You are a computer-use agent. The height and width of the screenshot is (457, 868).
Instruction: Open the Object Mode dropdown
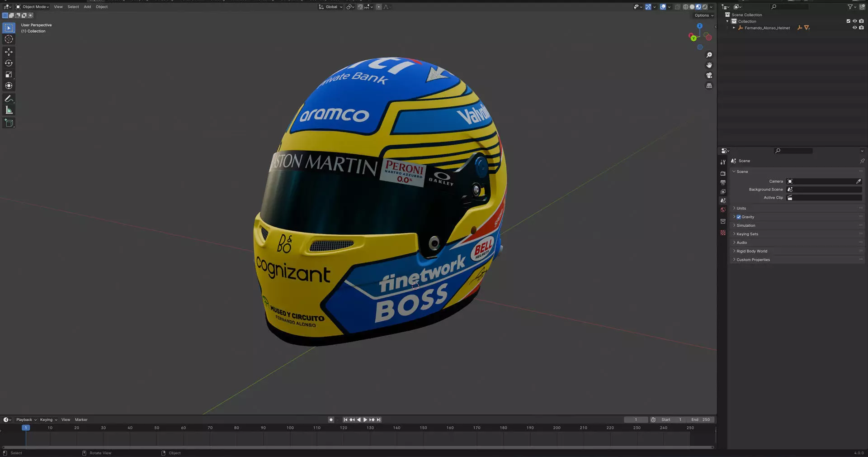pyautogui.click(x=32, y=7)
